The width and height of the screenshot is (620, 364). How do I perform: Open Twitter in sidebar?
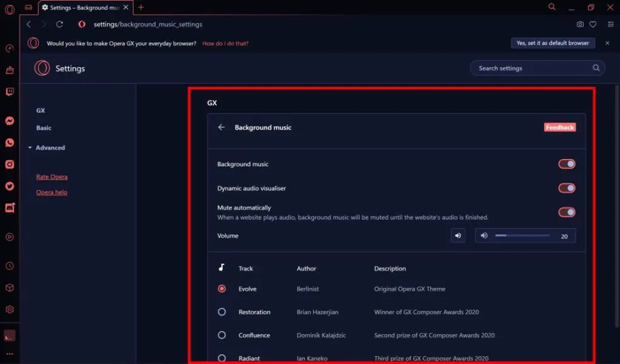point(10,186)
